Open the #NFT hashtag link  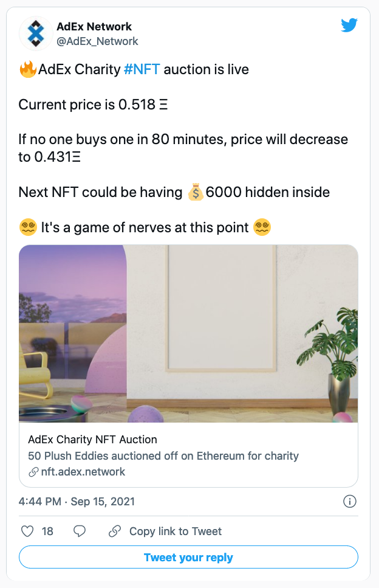(x=142, y=69)
